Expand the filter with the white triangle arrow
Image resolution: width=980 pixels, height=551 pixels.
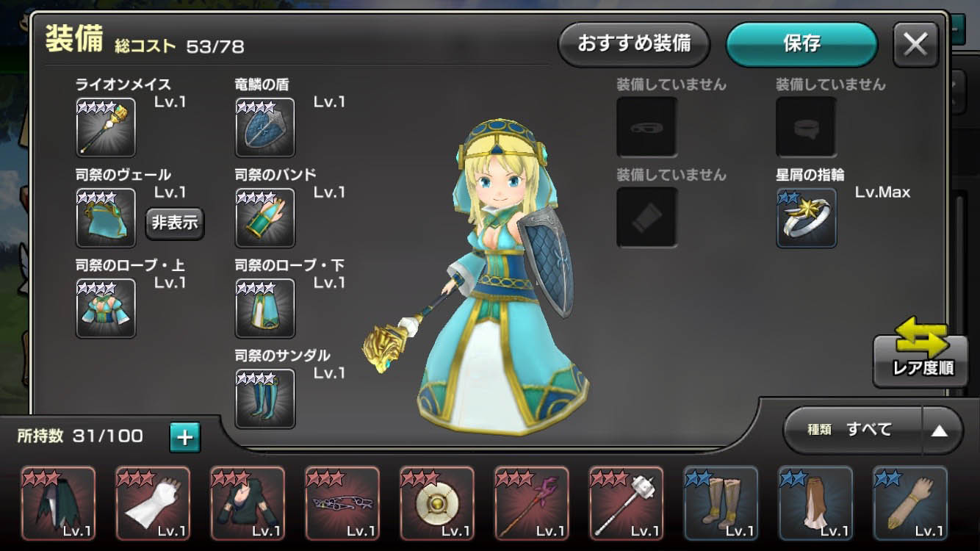(940, 431)
